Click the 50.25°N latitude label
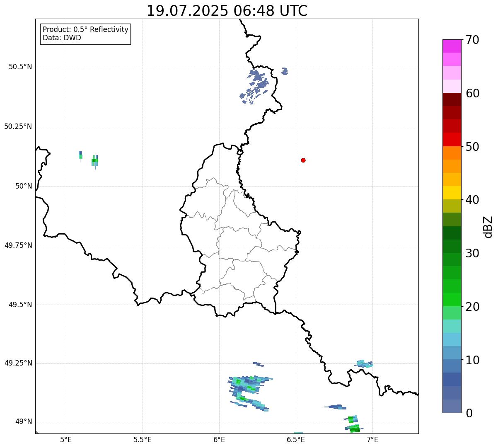Viewport: 498px width, 448px height. pyautogui.click(x=18, y=126)
